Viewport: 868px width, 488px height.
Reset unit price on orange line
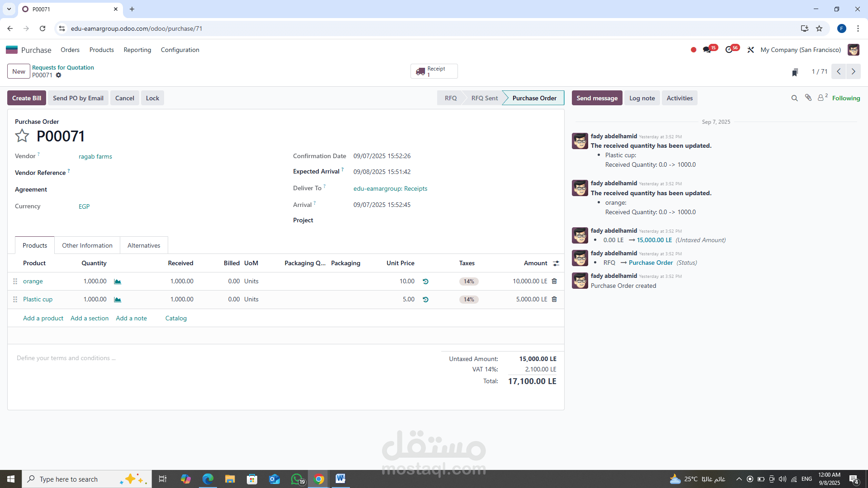pos(425,282)
